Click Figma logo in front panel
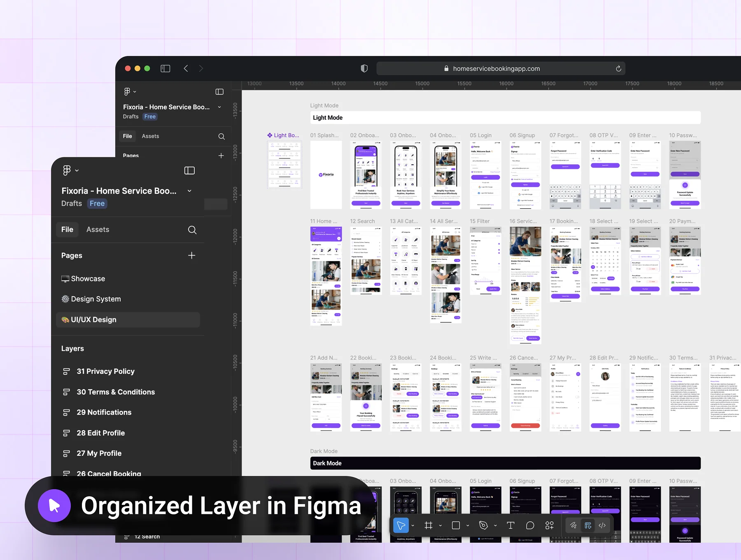 pyautogui.click(x=67, y=170)
